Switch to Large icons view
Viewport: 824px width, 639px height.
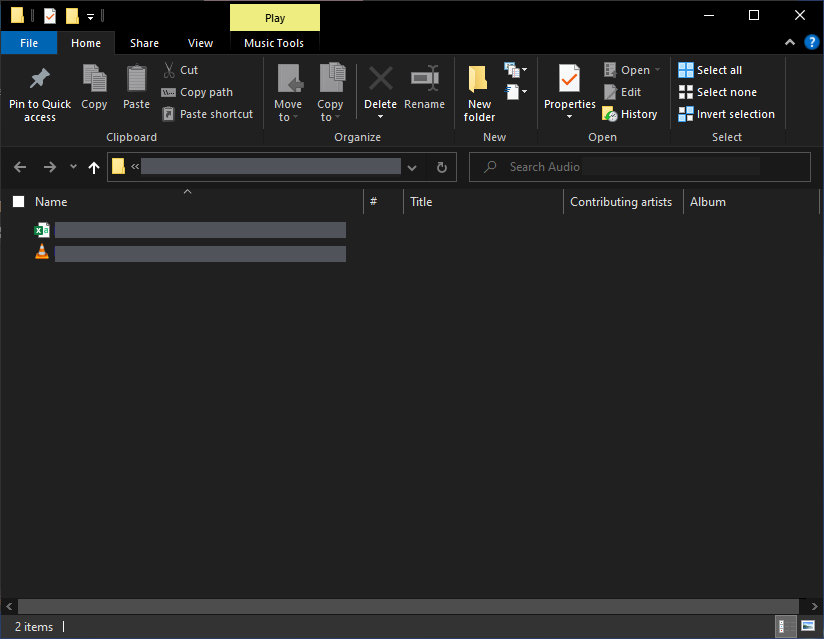pyautogui.click(x=808, y=626)
